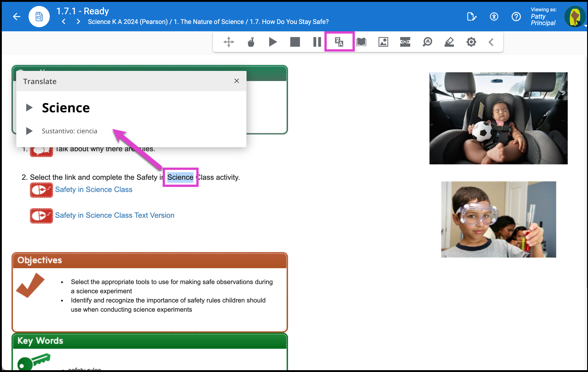Select the highlighter tool
This screenshot has width=588, height=372.
pyautogui.click(x=449, y=42)
